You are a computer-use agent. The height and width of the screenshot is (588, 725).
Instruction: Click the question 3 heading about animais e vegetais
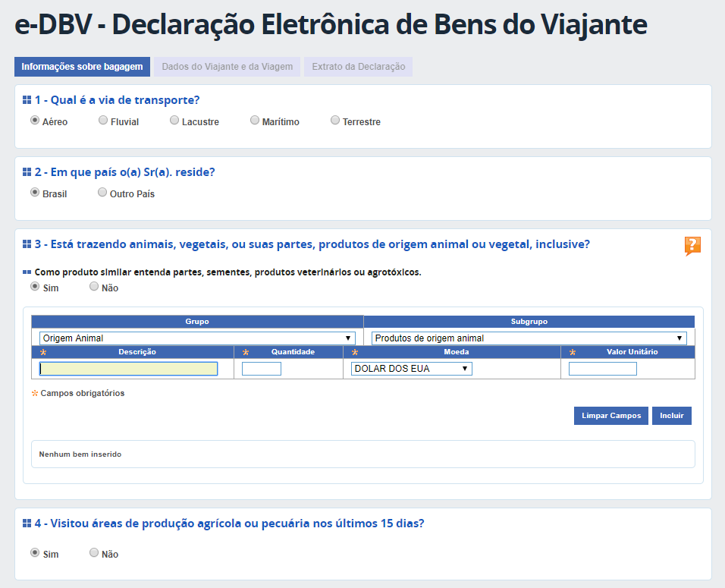[x=312, y=244]
